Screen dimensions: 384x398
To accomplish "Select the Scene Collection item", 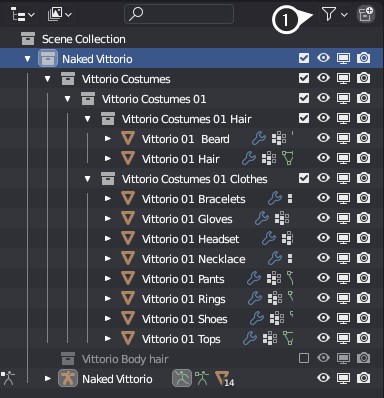I will click(84, 39).
